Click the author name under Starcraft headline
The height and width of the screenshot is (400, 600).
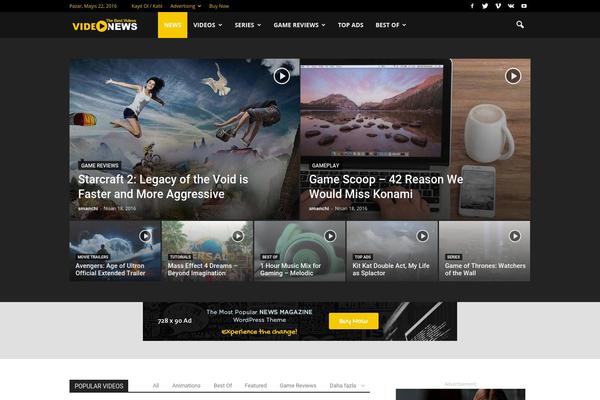(x=88, y=209)
